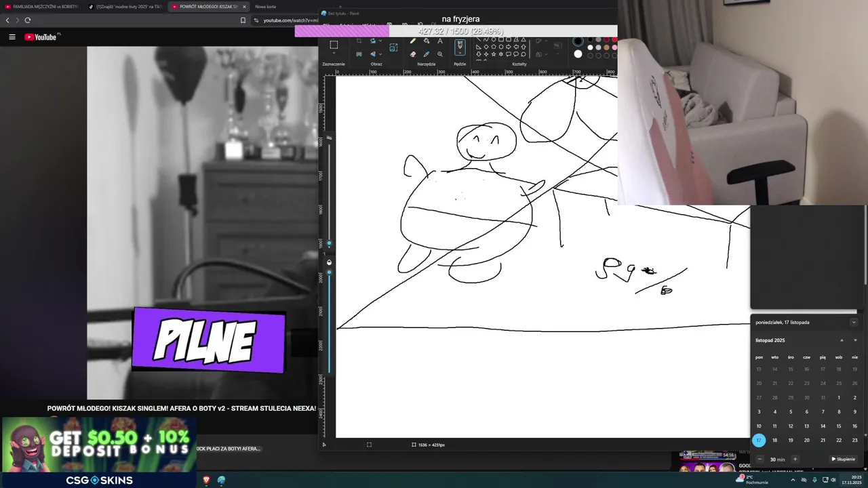Switch to FAMILIADA MĘŻCZYŹNI vs KOBIETY tab
This screenshot has height=488, width=868.
[41, 6]
